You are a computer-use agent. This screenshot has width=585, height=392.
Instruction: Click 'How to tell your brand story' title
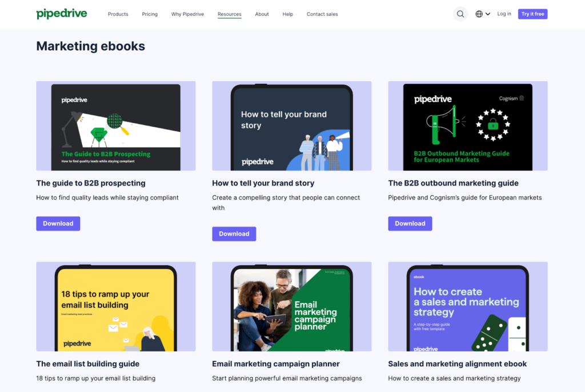tap(263, 183)
